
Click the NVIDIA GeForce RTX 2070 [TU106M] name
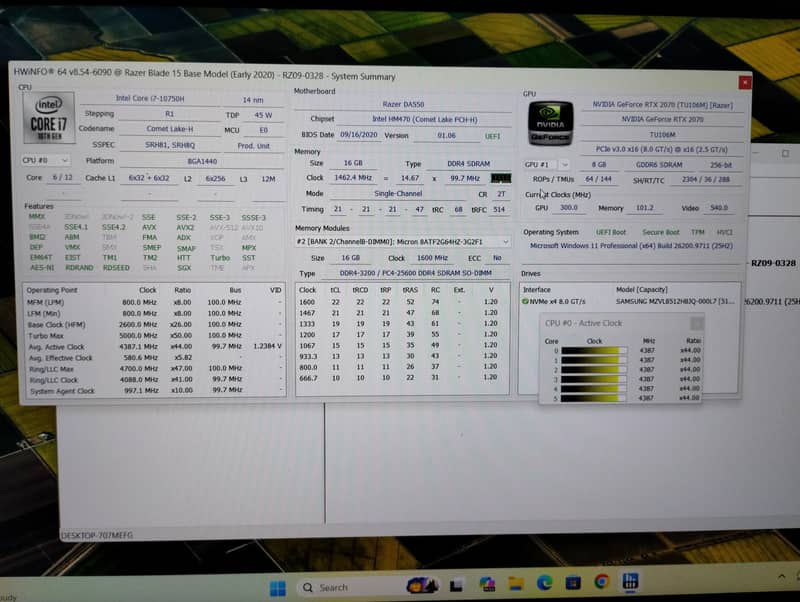[x=662, y=104]
